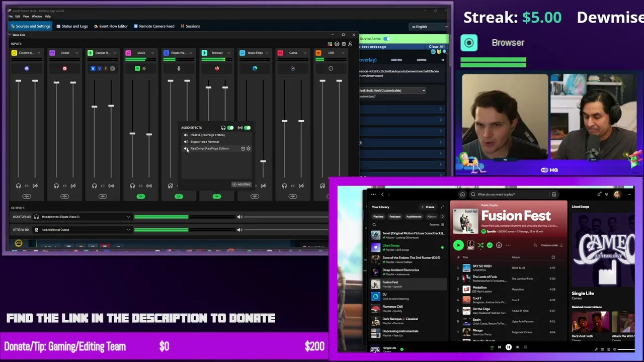Expand the Game channel dropdown arrow
This screenshot has width=644, height=362.
pos(304,53)
